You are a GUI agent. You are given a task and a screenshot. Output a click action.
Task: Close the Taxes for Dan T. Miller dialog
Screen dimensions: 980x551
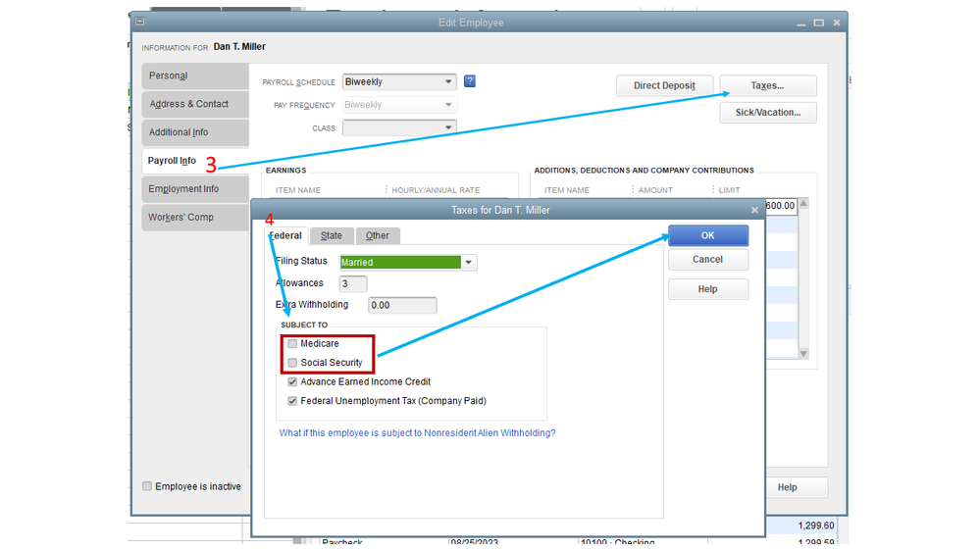(x=754, y=210)
